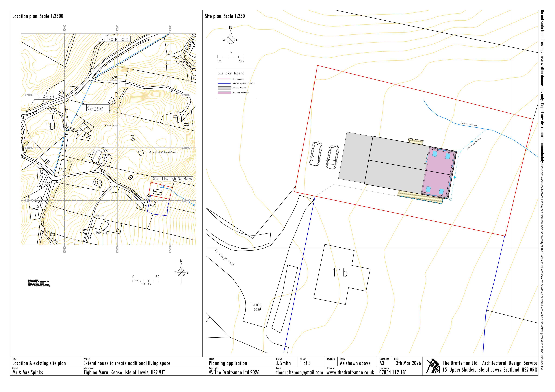Click the 'Site plan legend' heading

coord(231,73)
